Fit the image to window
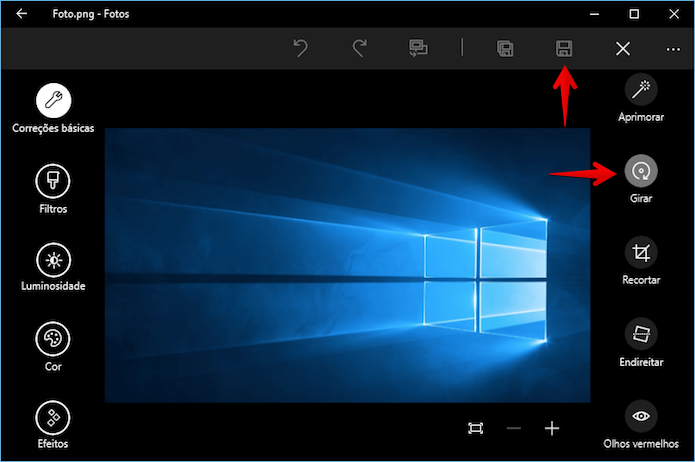 tap(476, 428)
